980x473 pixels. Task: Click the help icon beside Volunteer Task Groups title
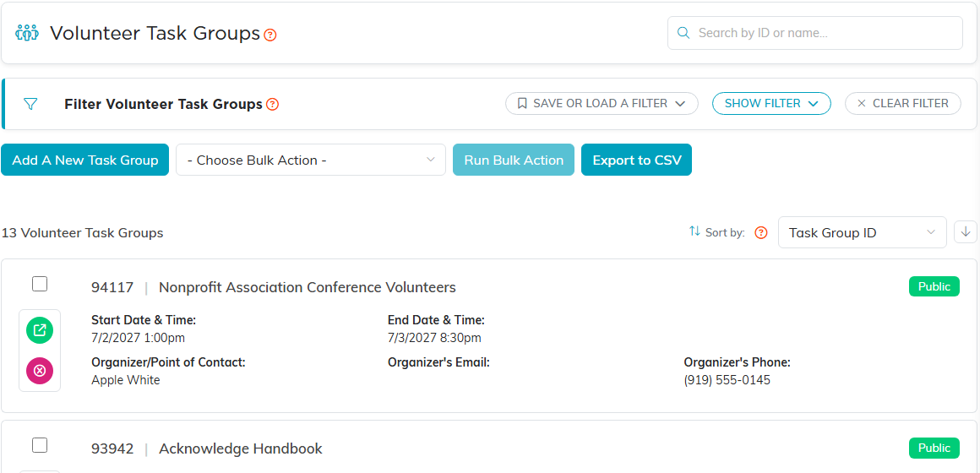tap(270, 35)
